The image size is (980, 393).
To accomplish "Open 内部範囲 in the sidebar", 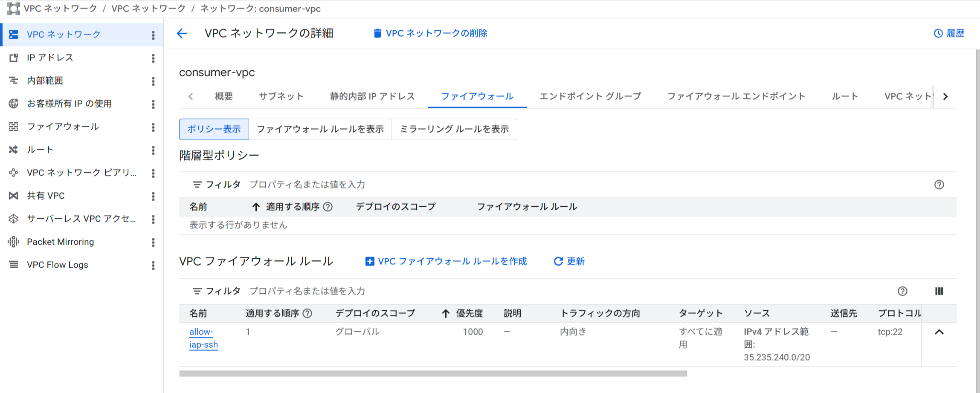I will point(45,81).
